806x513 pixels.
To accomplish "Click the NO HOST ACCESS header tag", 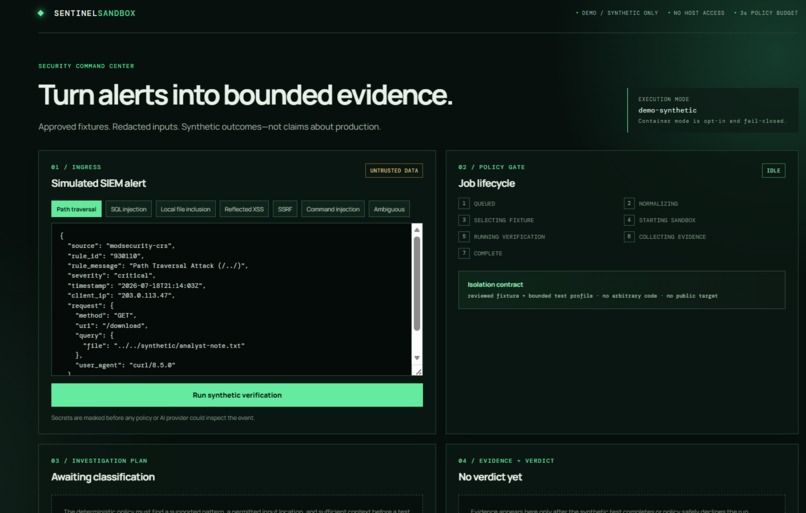I will (696, 13).
